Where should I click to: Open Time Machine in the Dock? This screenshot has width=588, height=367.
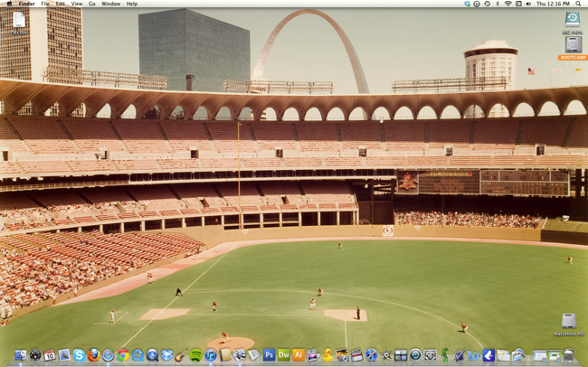[x=415, y=354]
